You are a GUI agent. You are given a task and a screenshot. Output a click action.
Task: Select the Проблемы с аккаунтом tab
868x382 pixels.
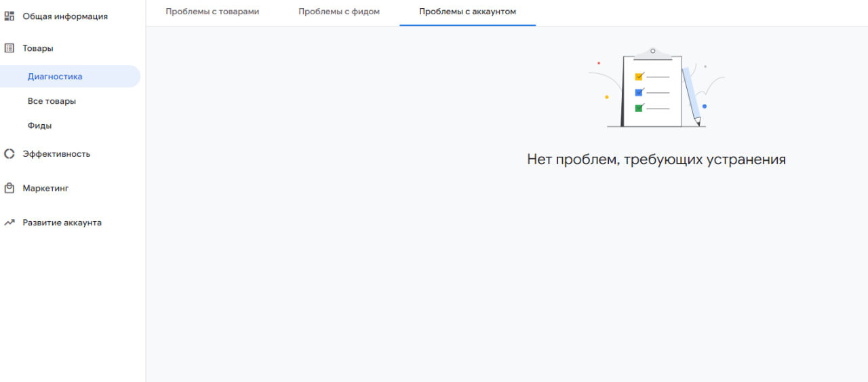[467, 12]
